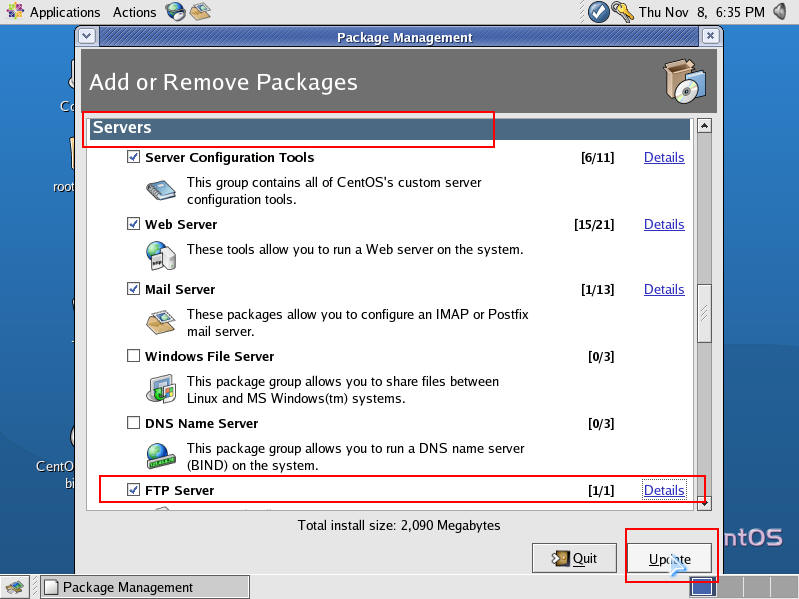Click the Mail Server group name

pos(180,289)
